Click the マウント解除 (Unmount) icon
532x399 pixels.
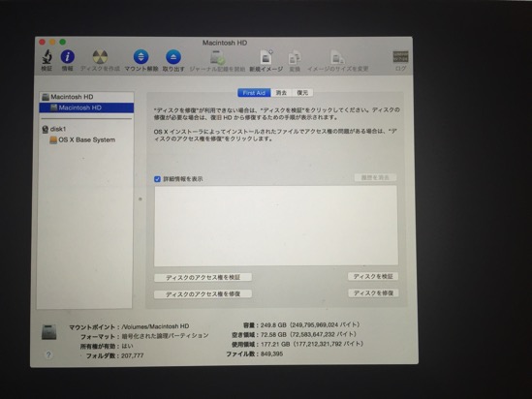click(x=141, y=56)
